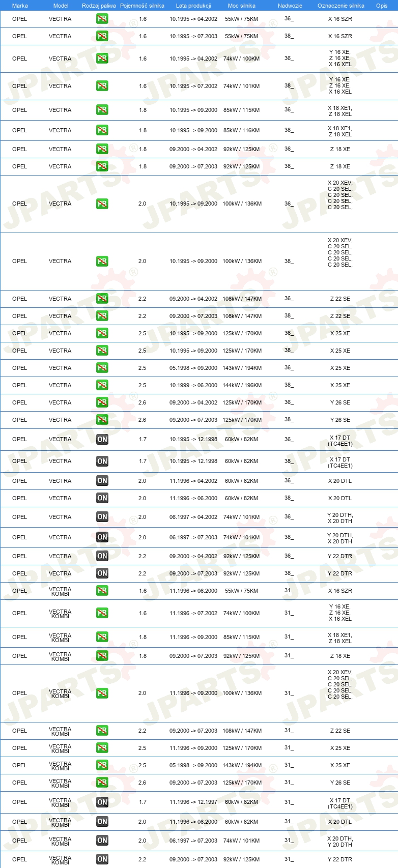Click ON diesel icon in Vectra 36_ Y 22 DTR row
398x868 pixels.
(x=102, y=556)
